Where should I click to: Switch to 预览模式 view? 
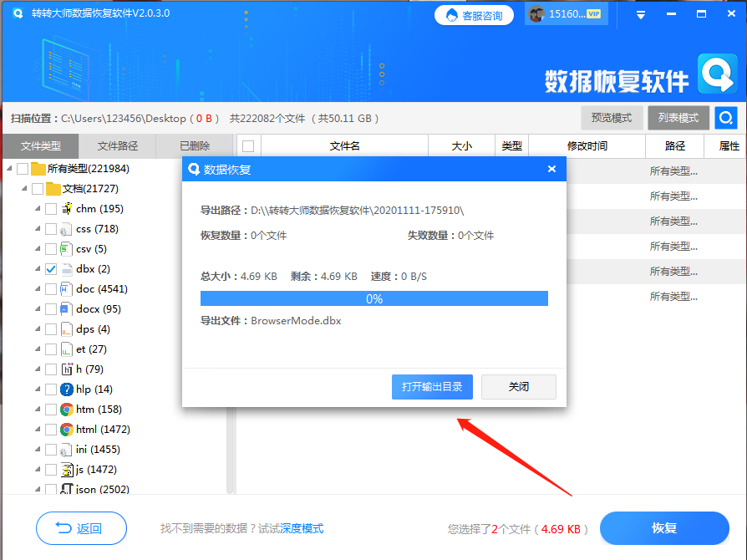[611, 117]
